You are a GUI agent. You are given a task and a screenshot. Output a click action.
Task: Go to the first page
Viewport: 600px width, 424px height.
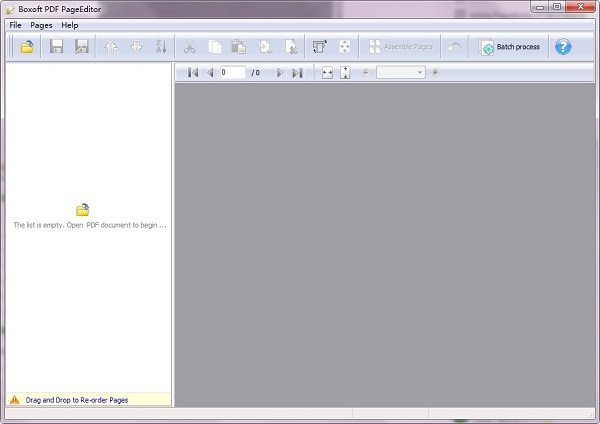[x=193, y=73]
